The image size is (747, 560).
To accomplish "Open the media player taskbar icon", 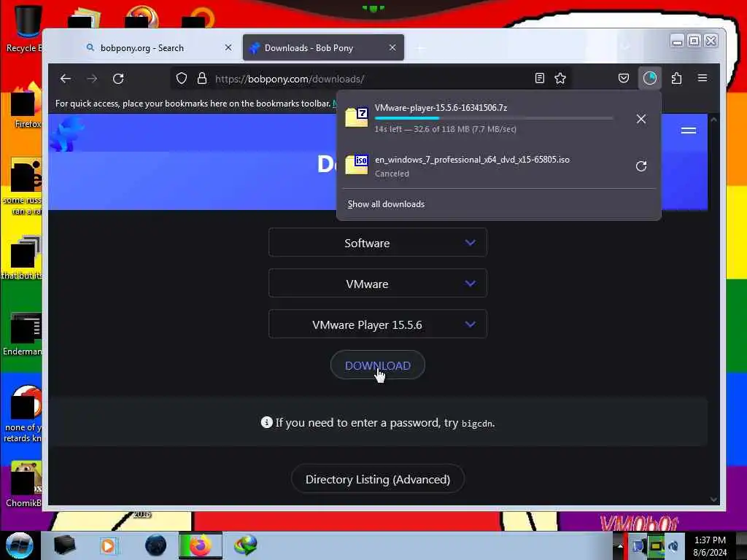I will (x=108, y=545).
